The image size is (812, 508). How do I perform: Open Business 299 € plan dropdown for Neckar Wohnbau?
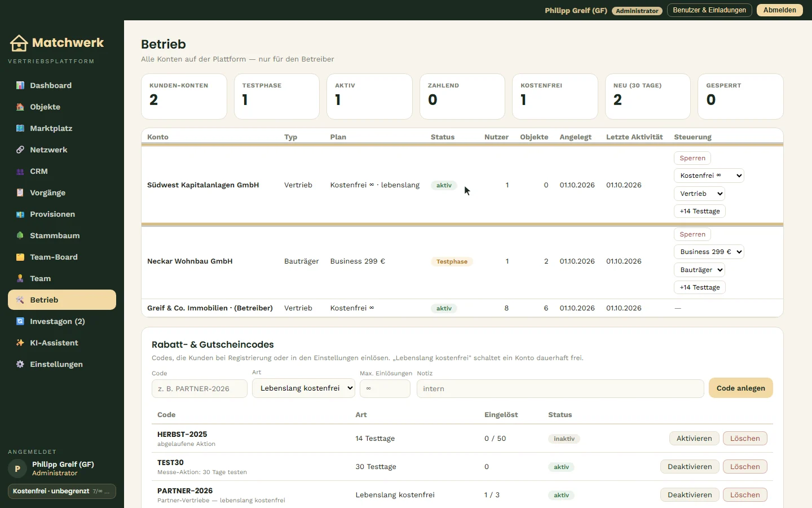point(709,252)
